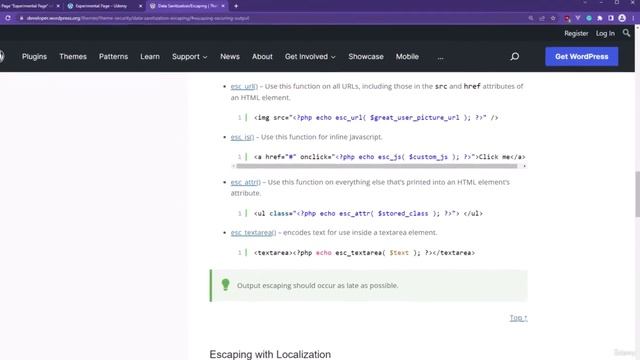The height and width of the screenshot is (360, 640).
Task: Click the esc_url img src code line
Action: pyautogui.click(x=376, y=118)
